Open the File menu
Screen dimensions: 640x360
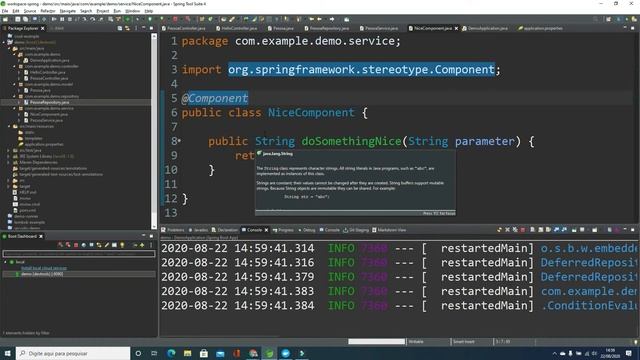pyautogui.click(x=5, y=11)
